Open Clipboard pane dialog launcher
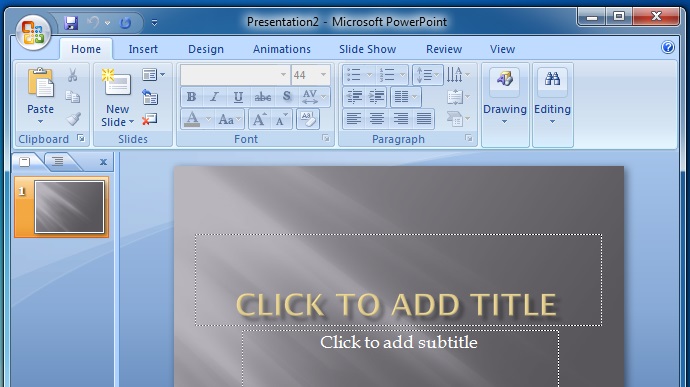The height and width of the screenshot is (387, 690). click(81, 138)
